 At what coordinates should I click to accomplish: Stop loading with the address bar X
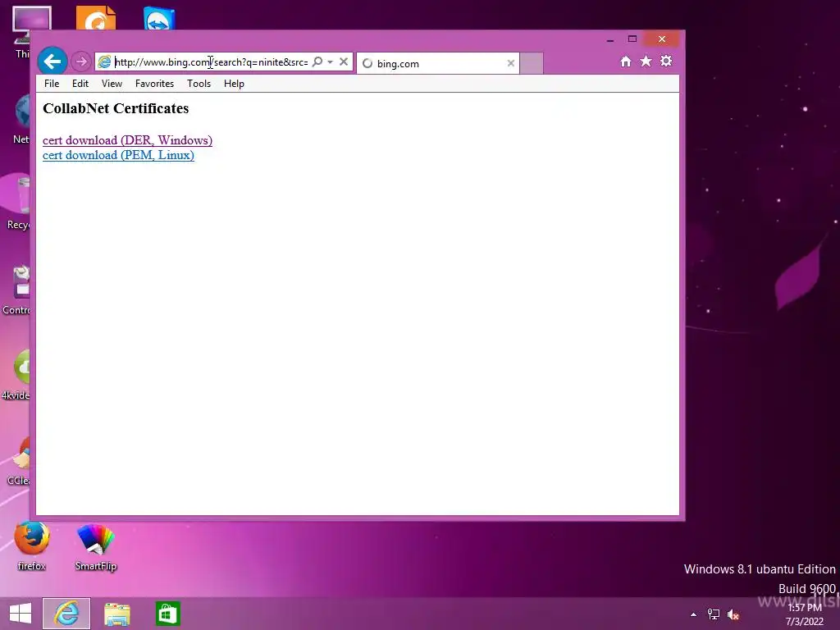click(x=344, y=62)
